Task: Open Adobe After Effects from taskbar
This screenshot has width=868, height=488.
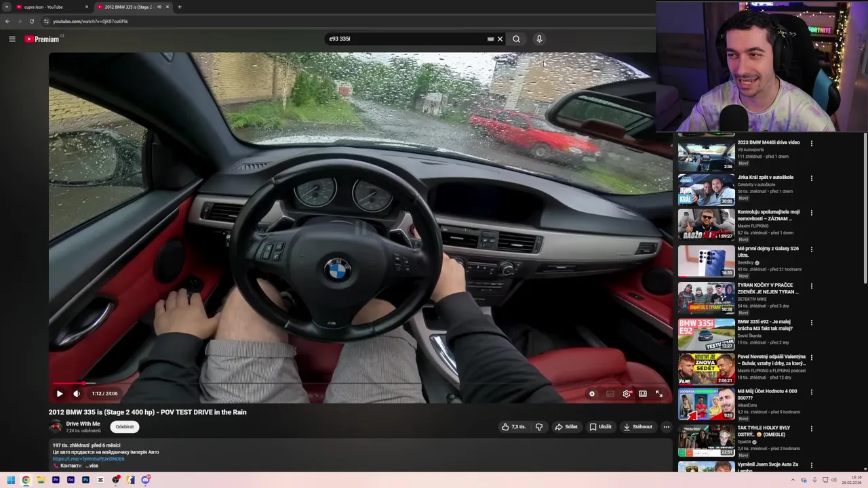Action: pyautogui.click(x=71, y=480)
